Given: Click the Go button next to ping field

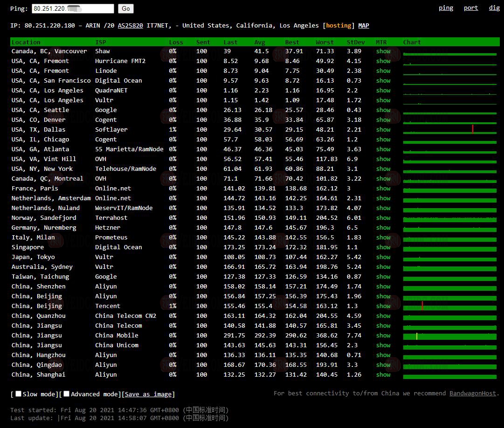Looking at the screenshot, I should pyautogui.click(x=125, y=8).
